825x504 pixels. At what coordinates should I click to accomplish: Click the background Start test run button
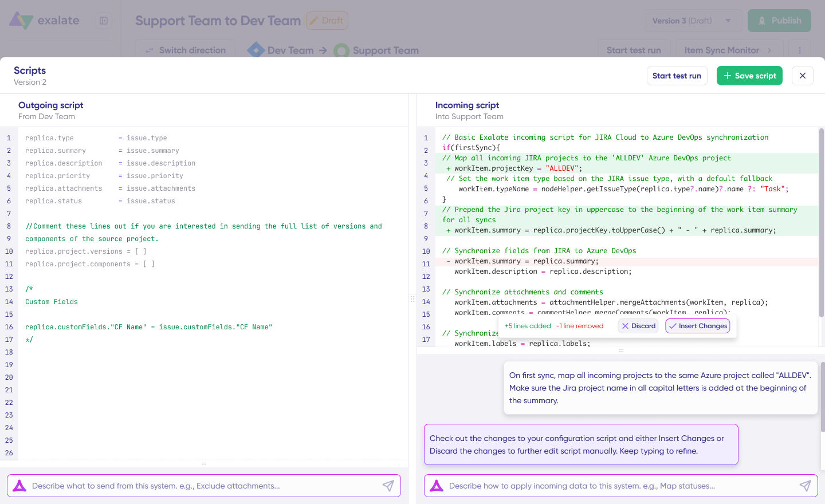(634, 50)
